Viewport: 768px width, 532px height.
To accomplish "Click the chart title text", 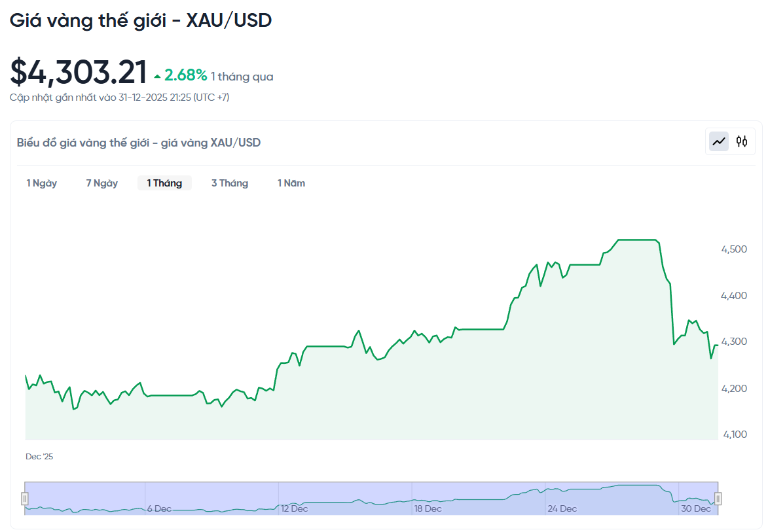I will point(137,142).
